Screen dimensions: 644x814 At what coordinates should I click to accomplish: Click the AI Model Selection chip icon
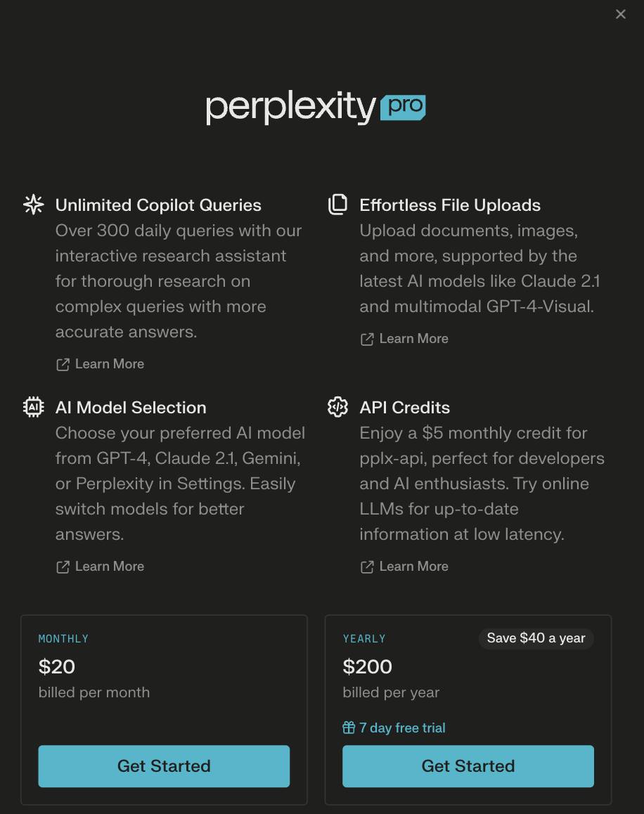click(x=33, y=407)
